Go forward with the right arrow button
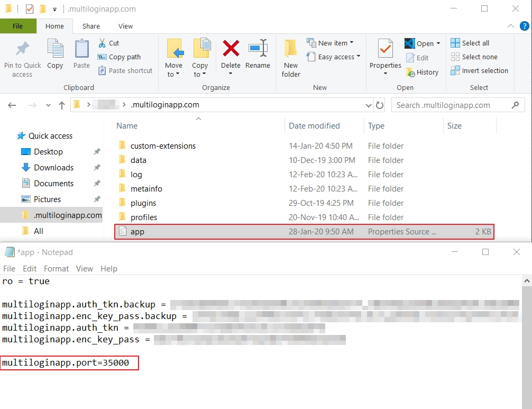Image resolution: width=532 pixels, height=409 pixels. [x=32, y=105]
